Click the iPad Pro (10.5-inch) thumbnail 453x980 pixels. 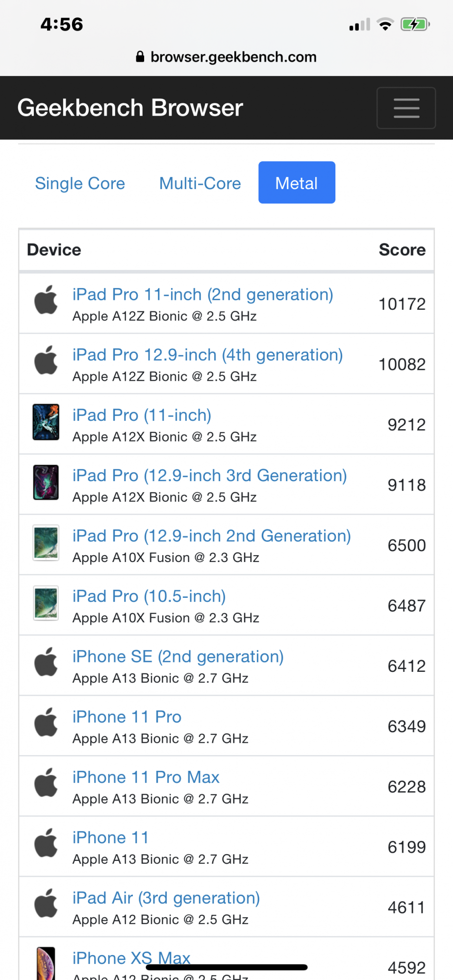46,603
